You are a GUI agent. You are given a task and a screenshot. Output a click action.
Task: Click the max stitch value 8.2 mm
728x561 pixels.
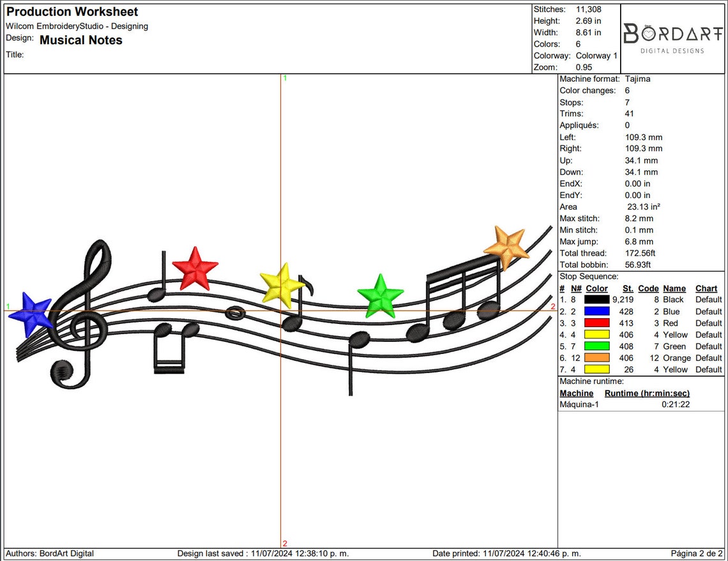pos(639,219)
